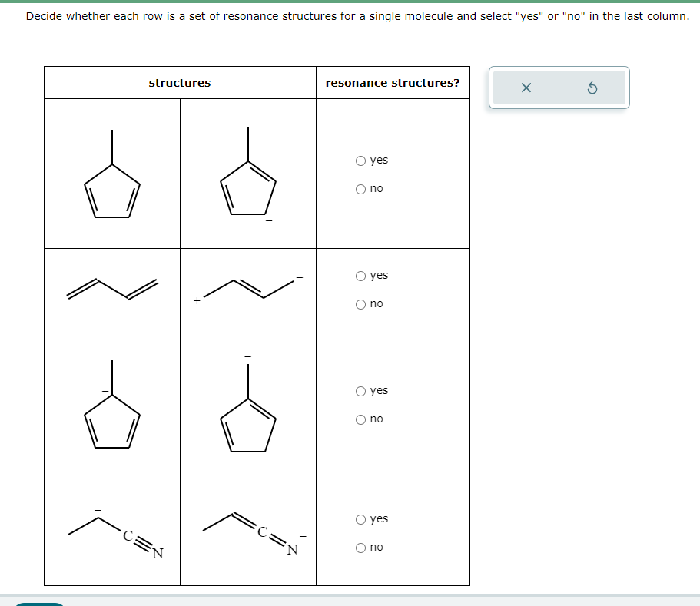The height and width of the screenshot is (606, 700).
Task: Click the allyl cation structure with plus charge
Action: [x=247, y=288]
